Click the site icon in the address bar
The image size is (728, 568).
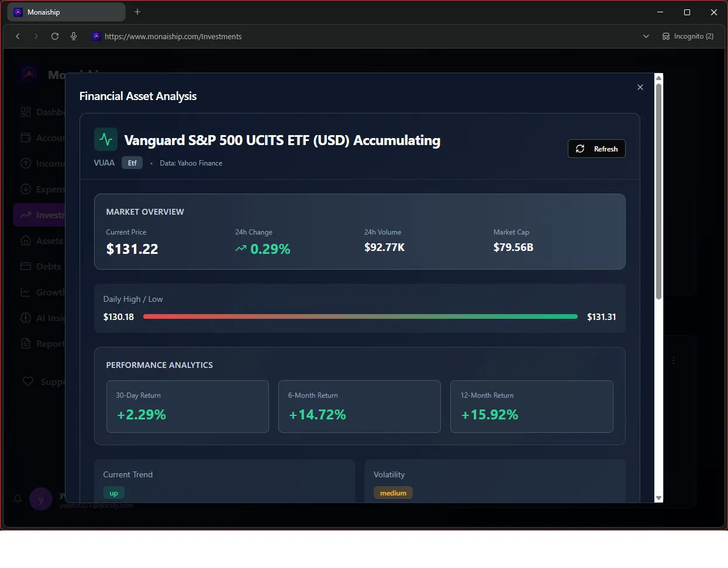click(x=96, y=36)
